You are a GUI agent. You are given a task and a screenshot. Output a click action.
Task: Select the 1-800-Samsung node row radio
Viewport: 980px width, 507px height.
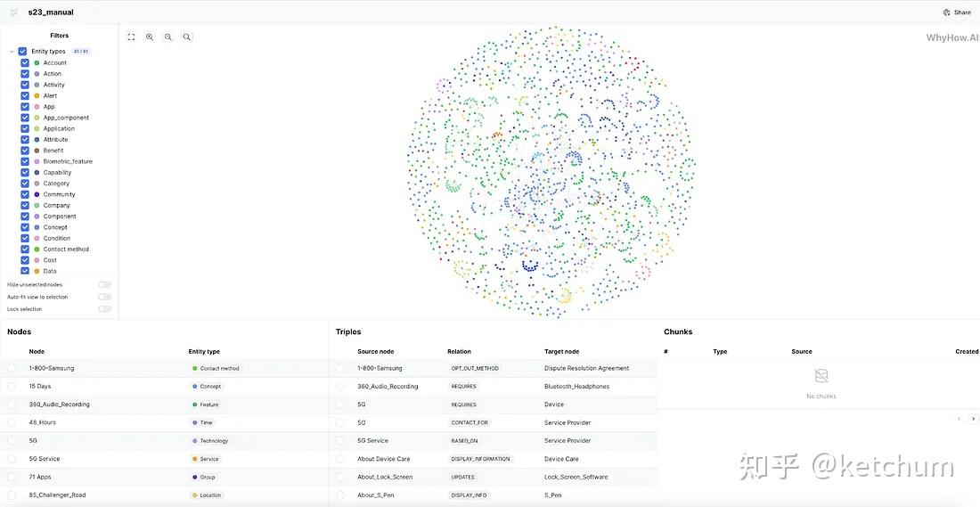pyautogui.click(x=12, y=368)
